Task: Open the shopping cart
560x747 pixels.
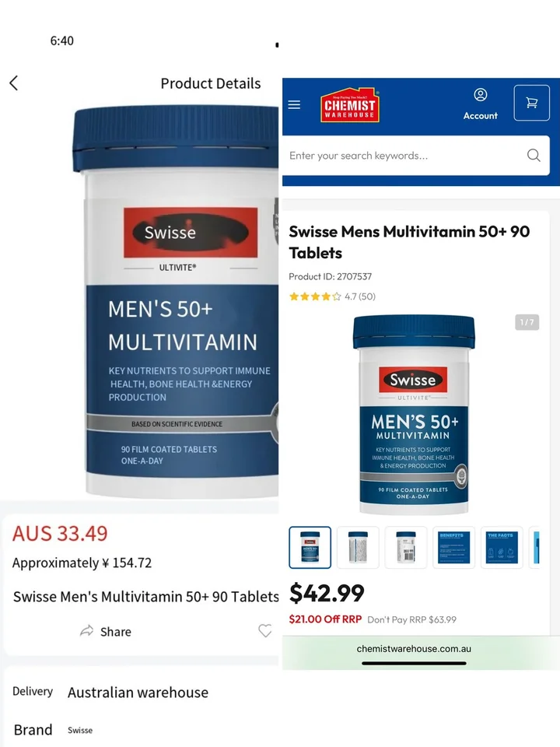Action: [x=531, y=103]
